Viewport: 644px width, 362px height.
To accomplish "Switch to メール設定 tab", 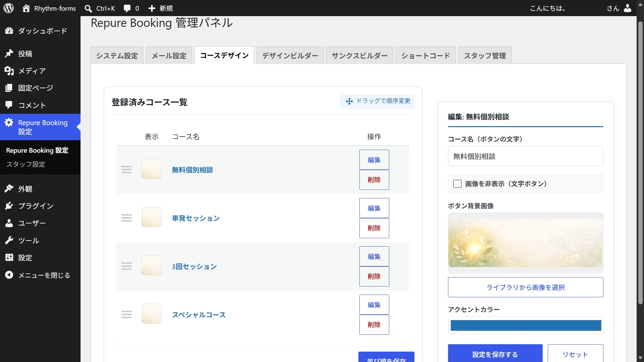I will 169,55.
